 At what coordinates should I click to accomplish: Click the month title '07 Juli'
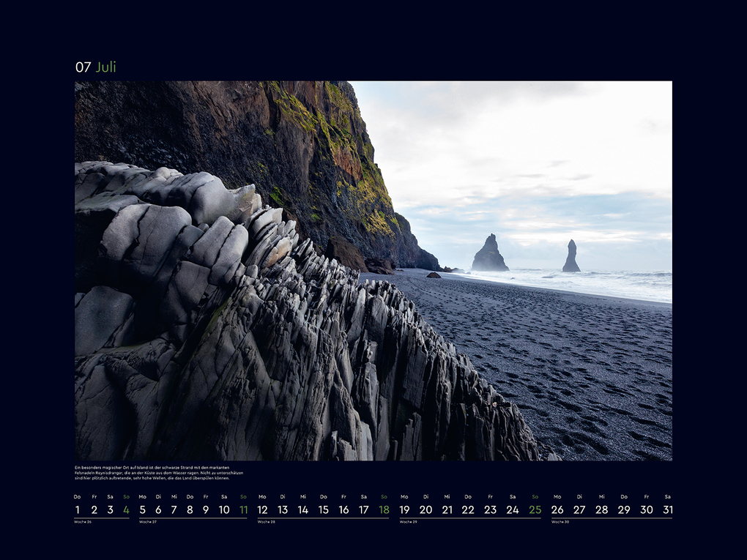[96, 67]
